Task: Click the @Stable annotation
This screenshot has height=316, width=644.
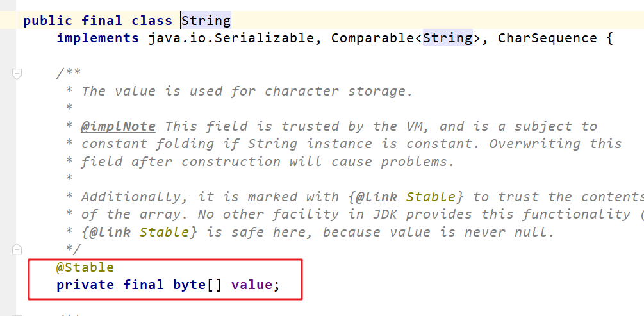Action: pyautogui.click(x=85, y=267)
